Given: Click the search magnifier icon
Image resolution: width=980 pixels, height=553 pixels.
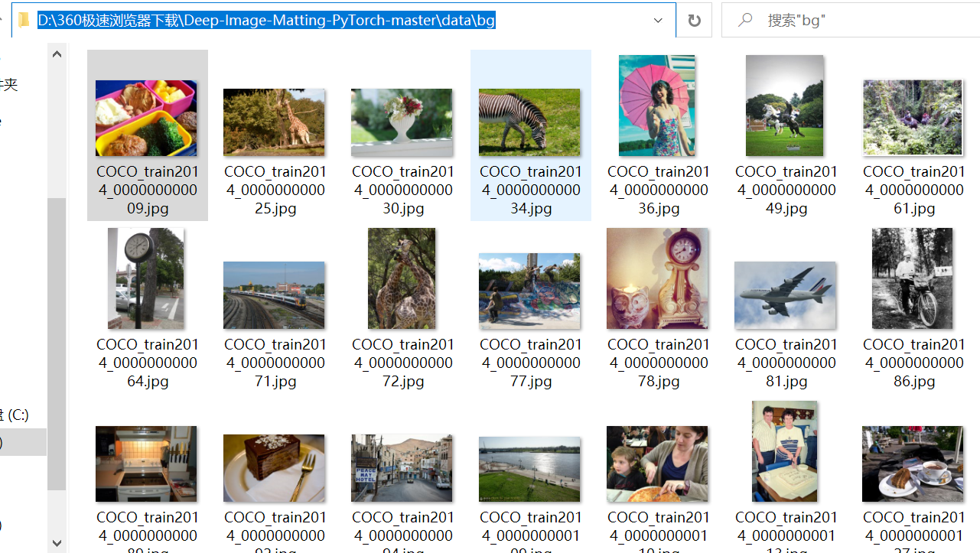Looking at the screenshot, I should pyautogui.click(x=744, y=20).
